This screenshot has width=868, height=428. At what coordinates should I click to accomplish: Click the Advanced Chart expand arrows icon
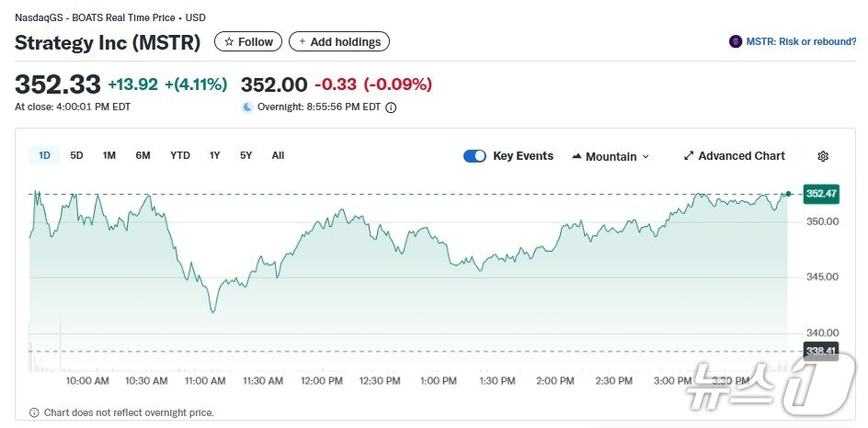[x=689, y=156]
